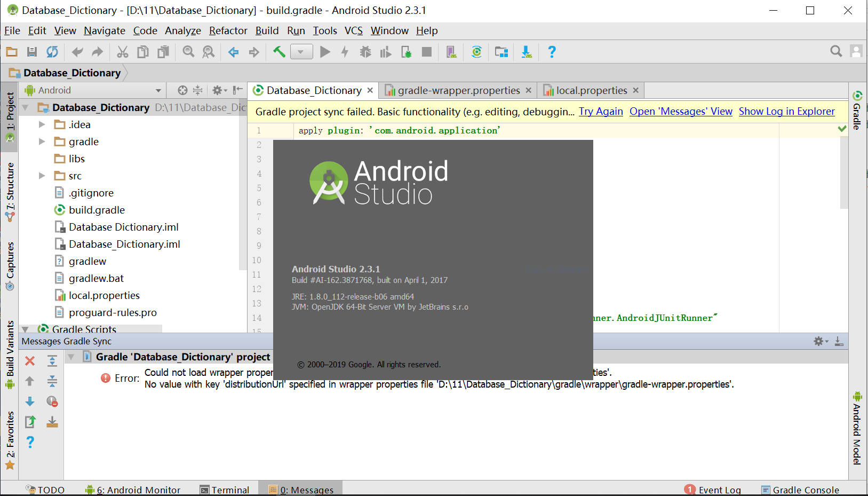Image resolution: width=868 pixels, height=496 pixels.
Task: Click the Find magnifier toolbar icon
Action: click(x=188, y=52)
